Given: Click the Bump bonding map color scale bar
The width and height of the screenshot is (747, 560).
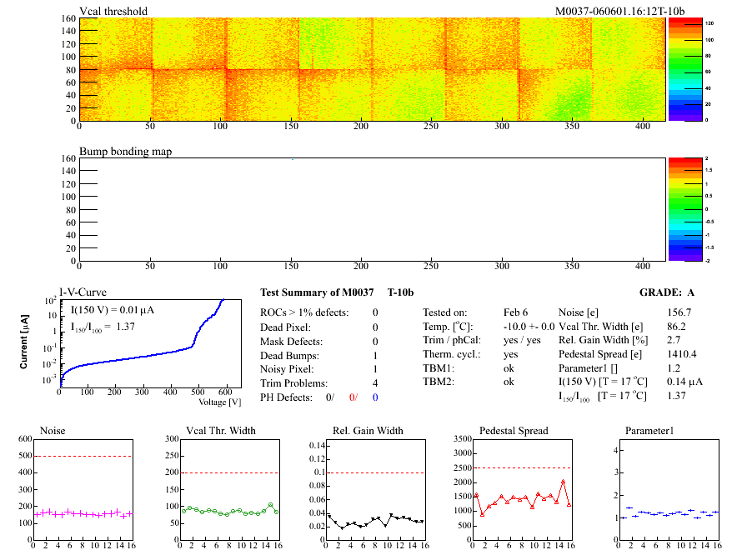Looking at the screenshot, I should pos(684,208).
